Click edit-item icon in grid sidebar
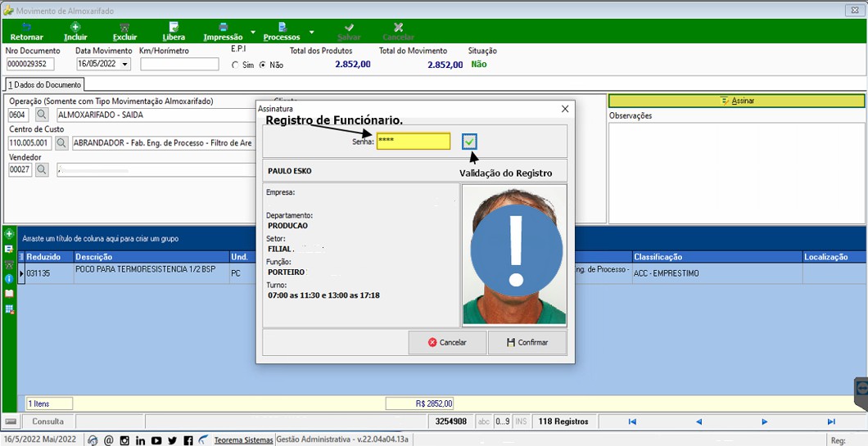The height and width of the screenshot is (446, 868). point(9,249)
